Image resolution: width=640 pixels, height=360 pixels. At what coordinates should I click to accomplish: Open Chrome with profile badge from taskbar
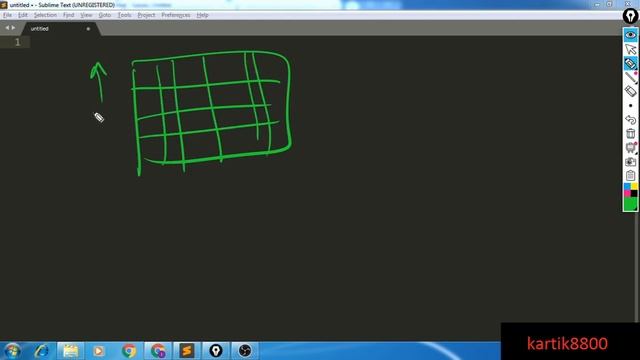click(x=158, y=351)
